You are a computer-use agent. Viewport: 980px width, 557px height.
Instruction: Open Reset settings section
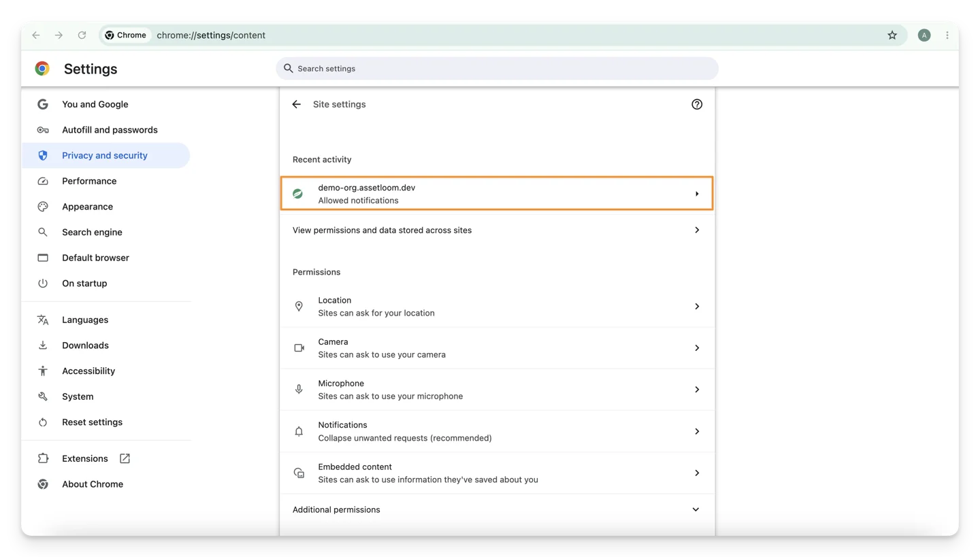click(x=106, y=422)
